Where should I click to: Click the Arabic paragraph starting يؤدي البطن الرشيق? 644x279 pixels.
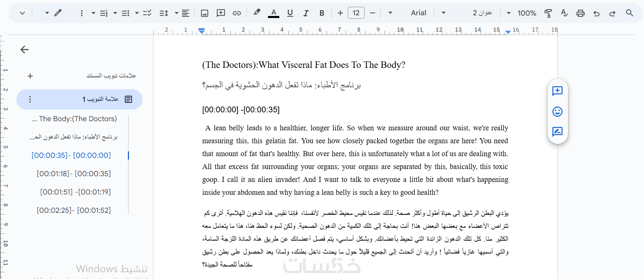pyautogui.click(x=355, y=239)
